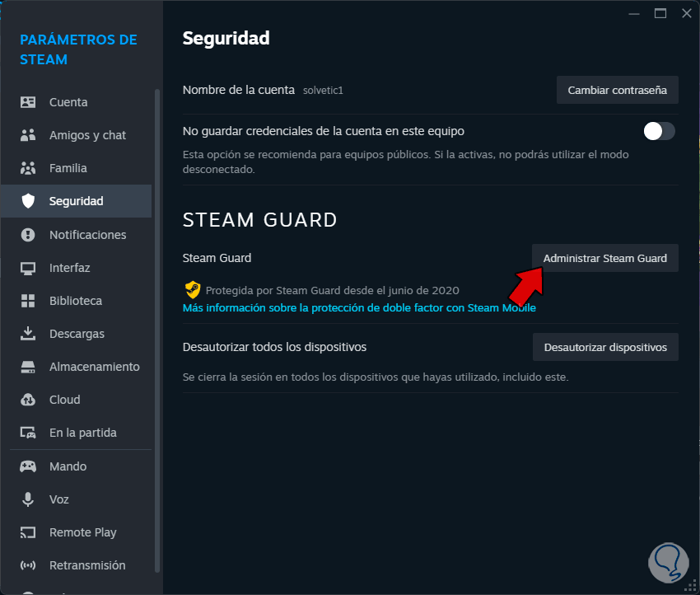Screen dimensions: 700x595
Task: Click the Cambiar contraseña button
Action: pyautogui.click(x=618, y=90)
